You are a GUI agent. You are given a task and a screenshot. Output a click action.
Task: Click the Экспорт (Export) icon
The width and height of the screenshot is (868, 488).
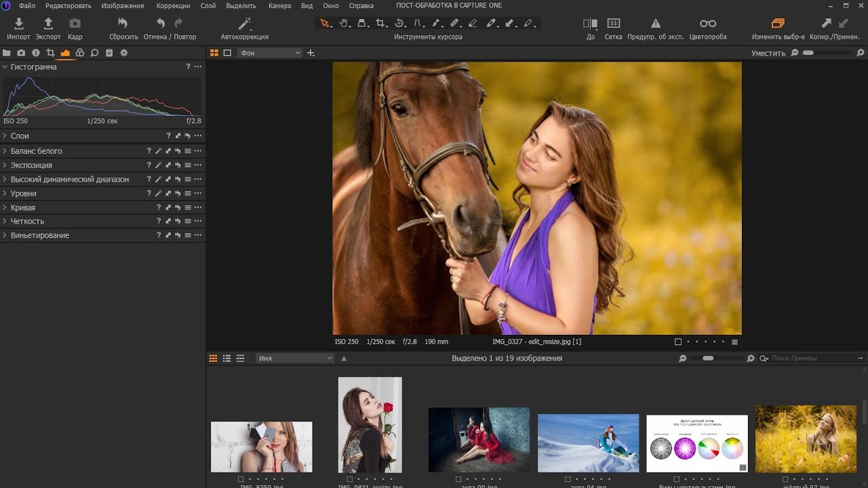(x=48, y=24)
